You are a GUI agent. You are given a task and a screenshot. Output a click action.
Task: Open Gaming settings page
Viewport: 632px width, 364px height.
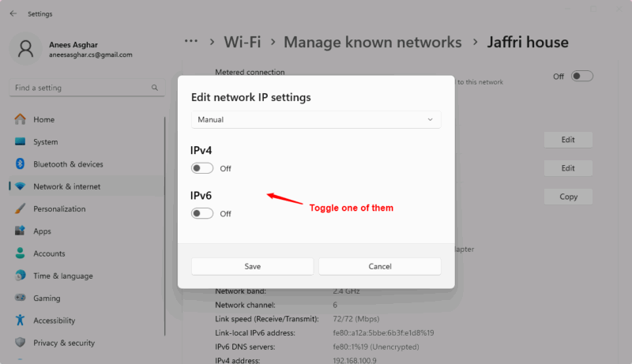(x=87, y=298)
